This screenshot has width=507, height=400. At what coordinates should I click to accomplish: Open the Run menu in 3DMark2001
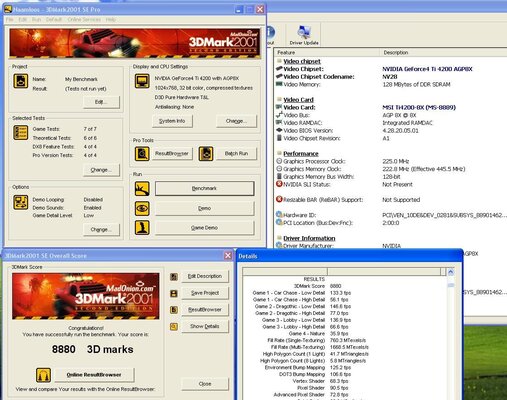pos(36,20)
